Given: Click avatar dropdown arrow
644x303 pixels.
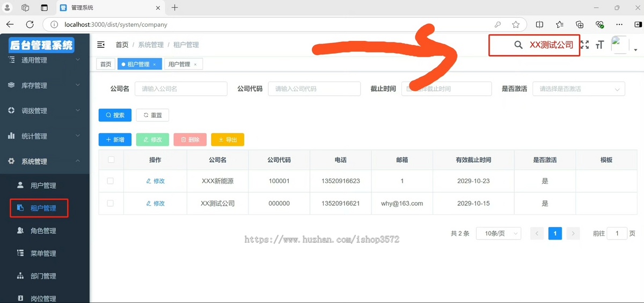Looking at the screenshot, I should coord(635,50).
